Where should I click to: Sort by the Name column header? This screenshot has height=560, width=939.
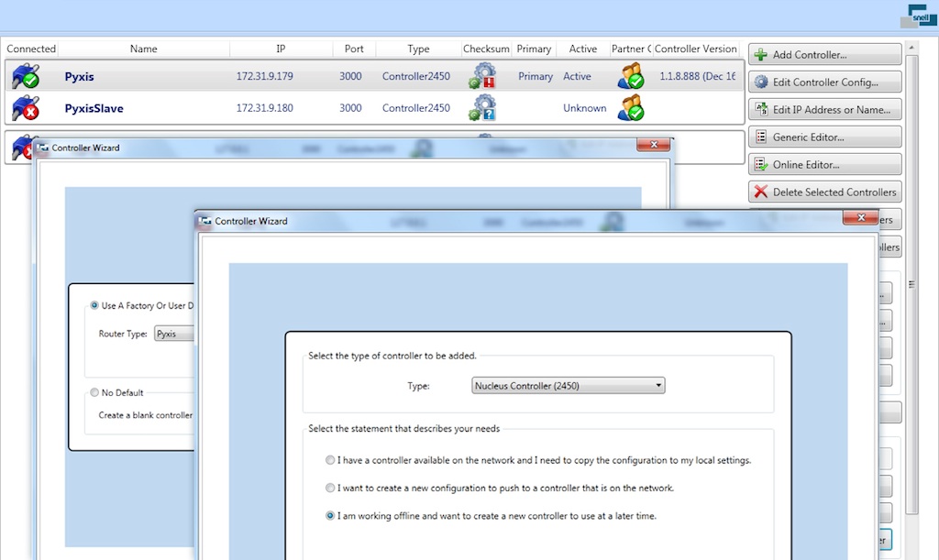144,49
